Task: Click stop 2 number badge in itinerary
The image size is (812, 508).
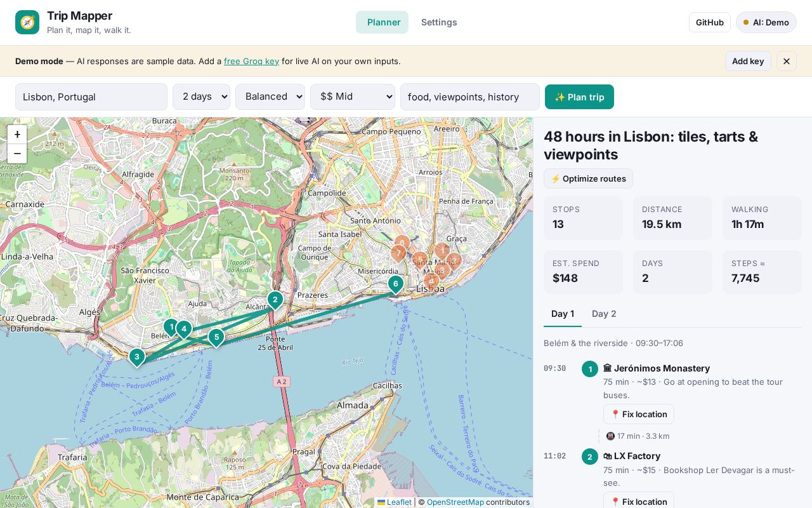Action: point(590,457)
